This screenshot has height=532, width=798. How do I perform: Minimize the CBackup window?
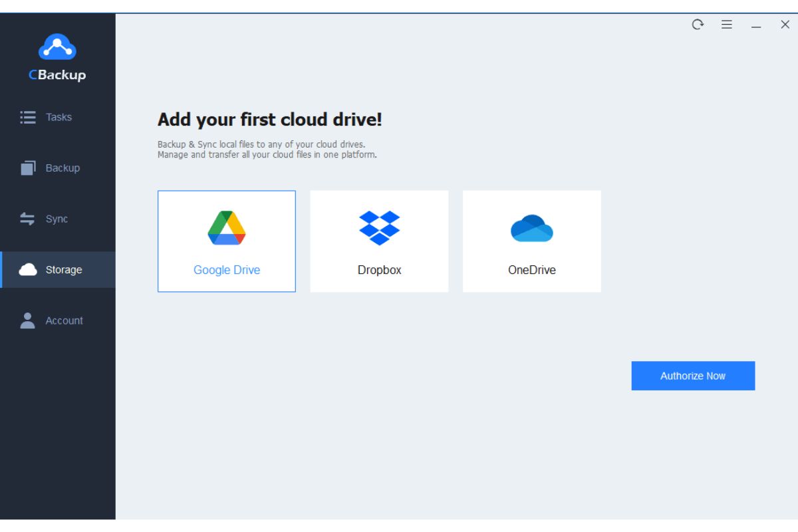pos(756,27)
